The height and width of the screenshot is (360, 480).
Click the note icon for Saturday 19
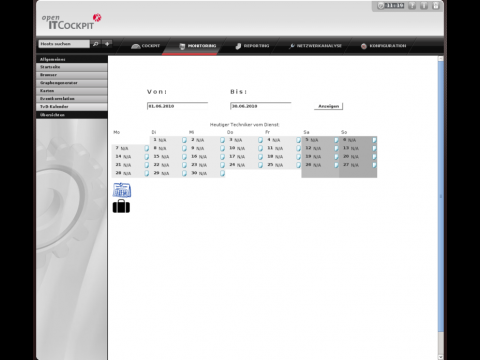click(336, 157)
